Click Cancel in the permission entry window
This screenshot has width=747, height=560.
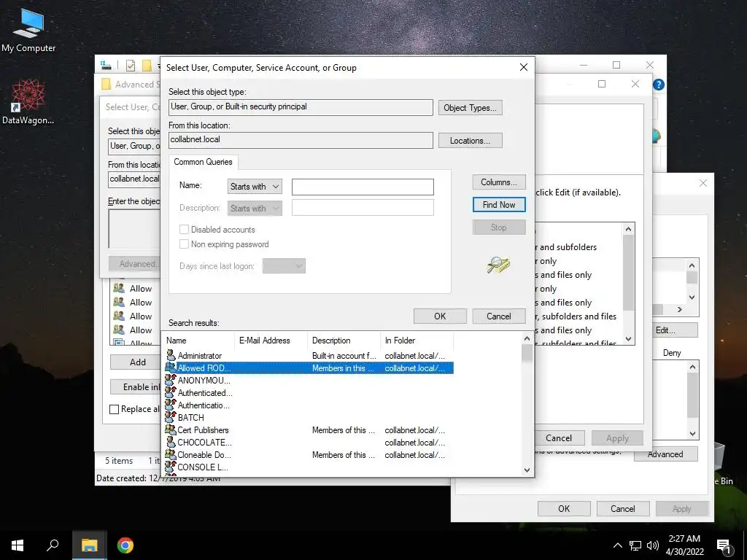click(x=559, y=438)
